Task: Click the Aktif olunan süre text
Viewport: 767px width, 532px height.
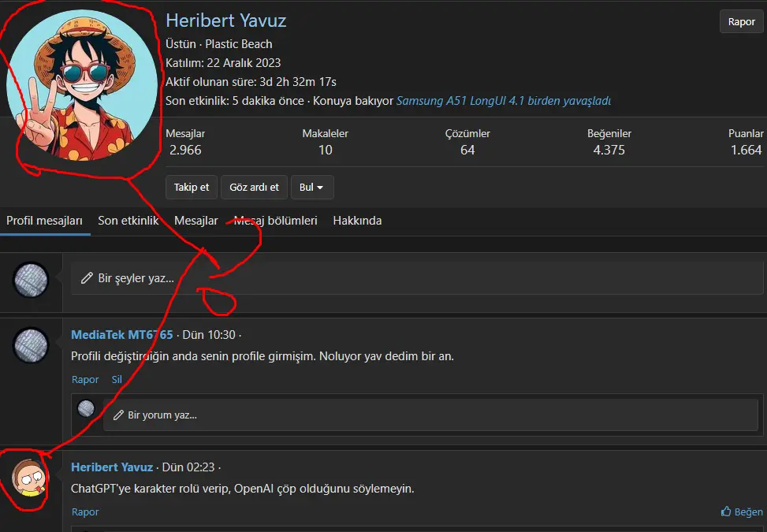Action: (251, 82)
